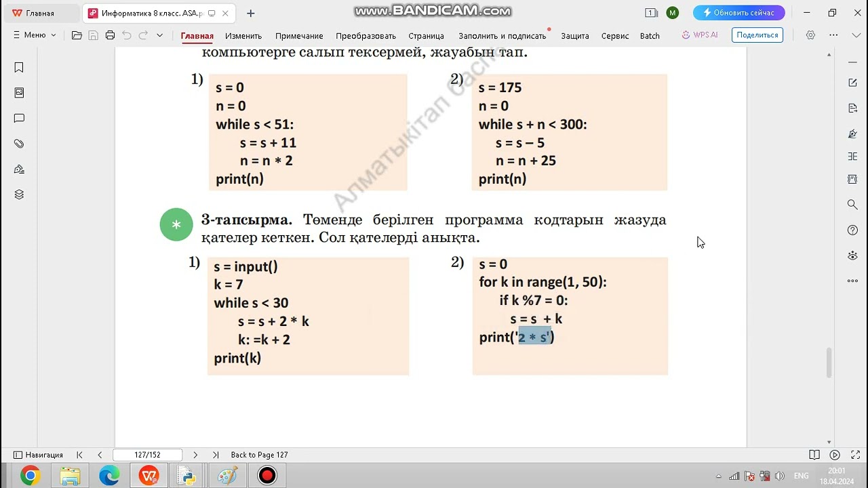This screenshot has height=488, width=868.
Task: Start slideshow play icon in status bar
Action: point(835,455)
